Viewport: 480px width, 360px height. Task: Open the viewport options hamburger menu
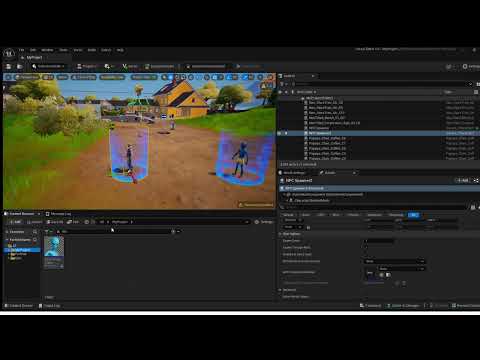[x=8, y=77]
